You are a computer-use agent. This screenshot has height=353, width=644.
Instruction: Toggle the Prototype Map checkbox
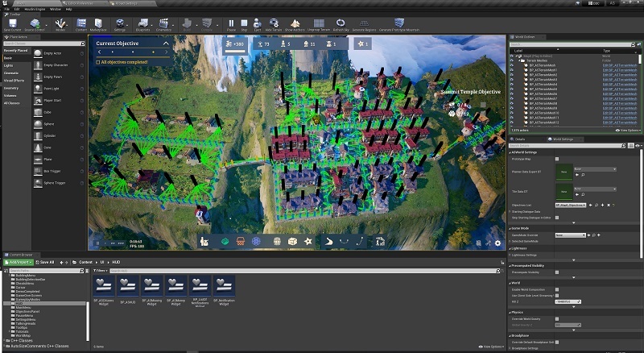(x=557, y=159)
